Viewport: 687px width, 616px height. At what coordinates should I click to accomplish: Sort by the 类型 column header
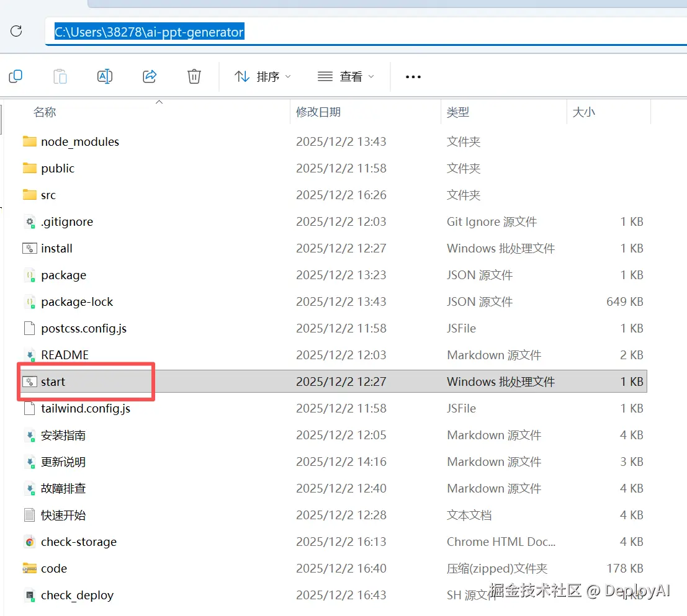[458, 112]
